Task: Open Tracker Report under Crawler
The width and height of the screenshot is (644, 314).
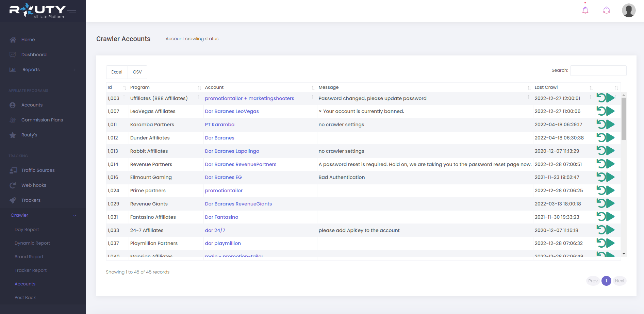Action: click(31, 270)
